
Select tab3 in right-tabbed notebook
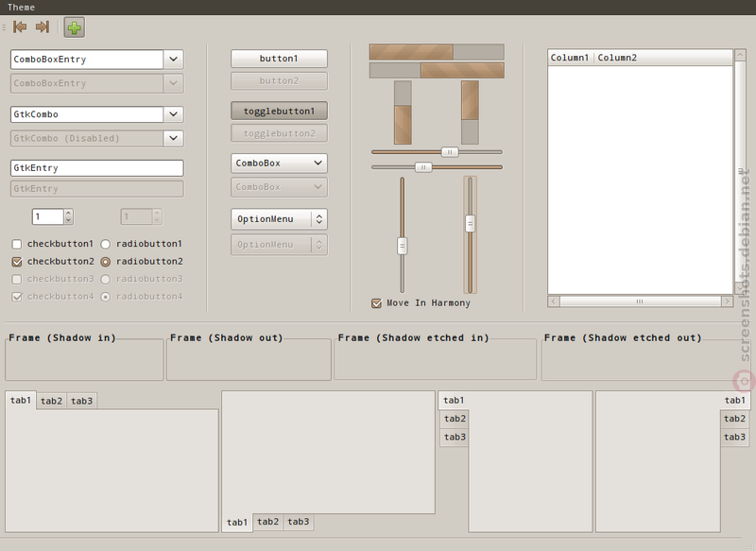(x=734, y=438)
